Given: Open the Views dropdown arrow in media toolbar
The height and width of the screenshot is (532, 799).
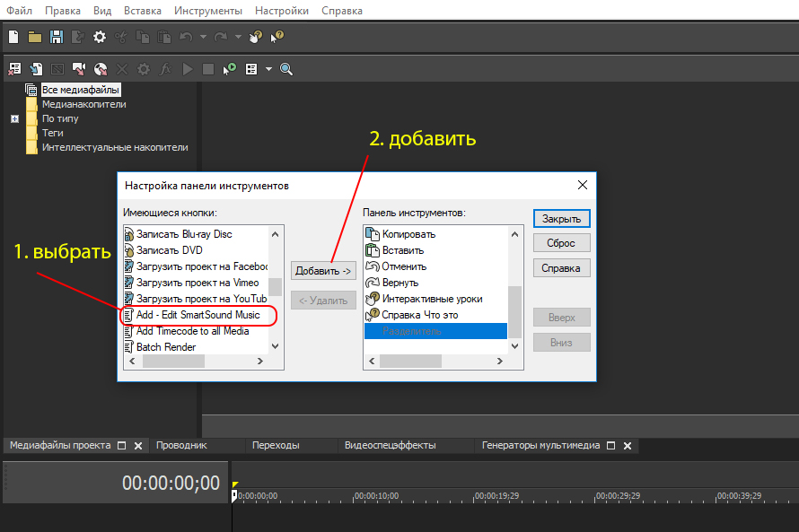Looking at the screenshot, I should pyautogui.click(x=268, y=69).
